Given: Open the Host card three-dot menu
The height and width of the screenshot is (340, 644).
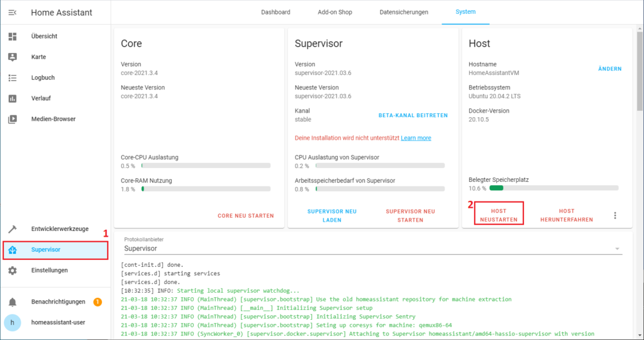Looking at the screenshot, I should click(x=615, y=215).
